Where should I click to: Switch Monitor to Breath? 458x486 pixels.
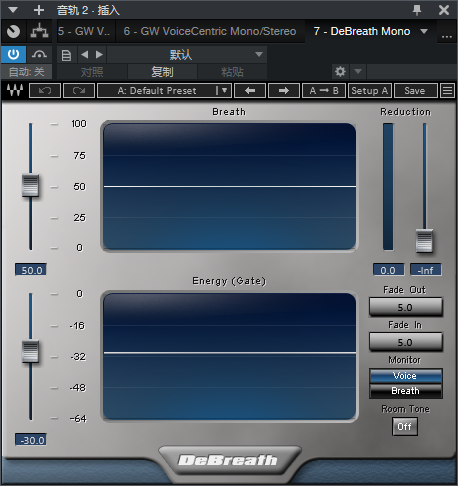click(x=406, y=391)
